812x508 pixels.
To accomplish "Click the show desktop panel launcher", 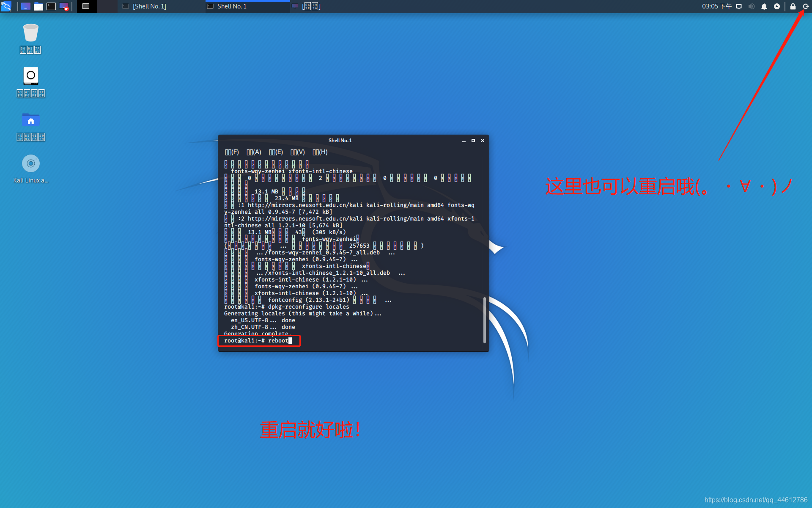I will point(26,6).
